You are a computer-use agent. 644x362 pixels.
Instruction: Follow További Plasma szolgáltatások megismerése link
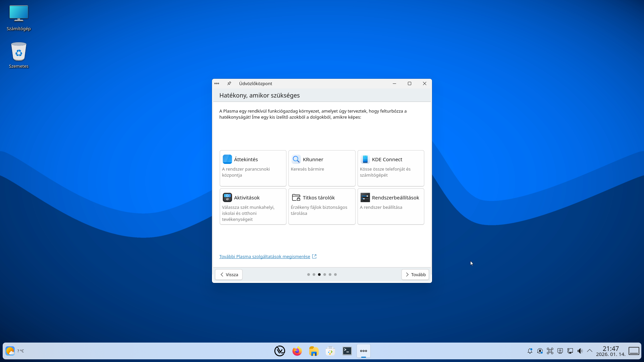tap(265, 256)
